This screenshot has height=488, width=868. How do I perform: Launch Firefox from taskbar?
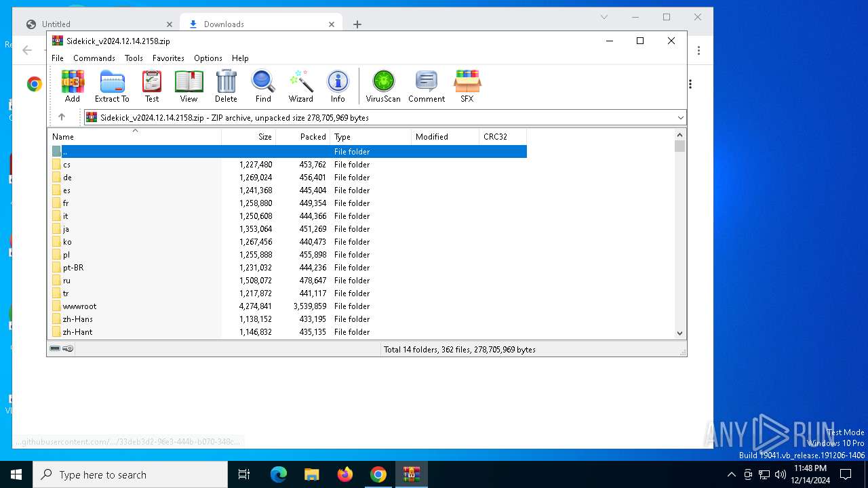click(x=345, y=474)
